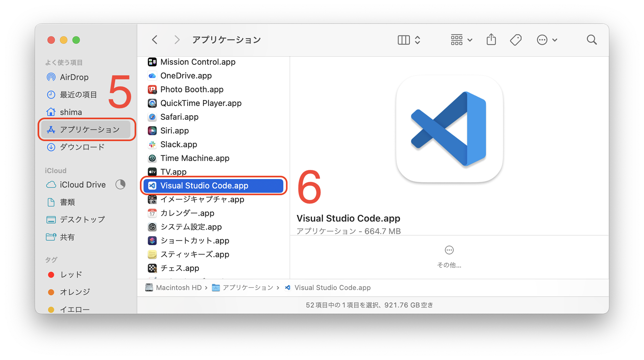Select Slack.app in the file list
The height and width of the screenshot is (360, 644).
(178, 144)
